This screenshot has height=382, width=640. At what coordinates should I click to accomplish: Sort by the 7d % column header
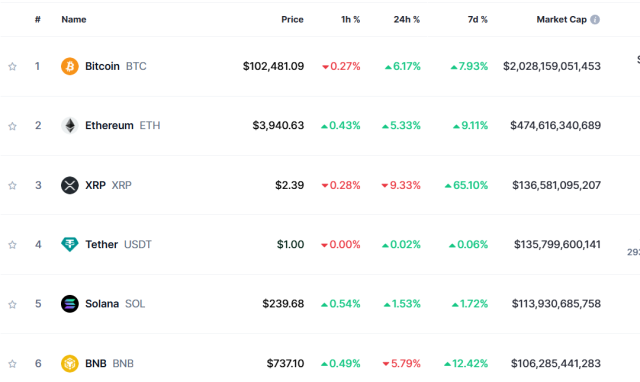point(478,20)
